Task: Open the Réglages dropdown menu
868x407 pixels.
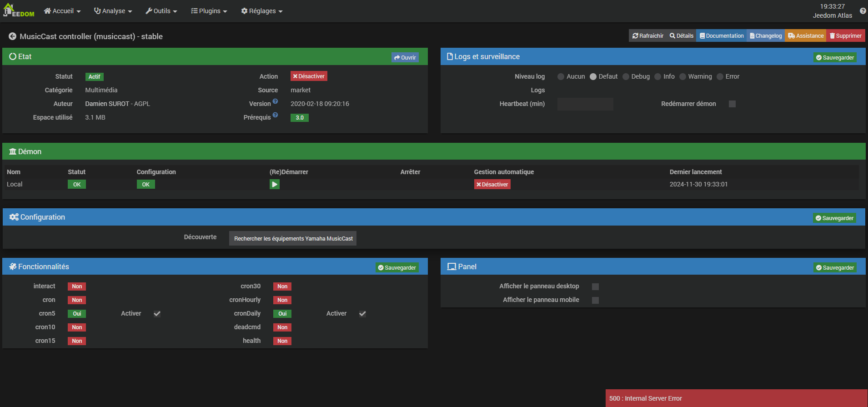Action: 261,11
